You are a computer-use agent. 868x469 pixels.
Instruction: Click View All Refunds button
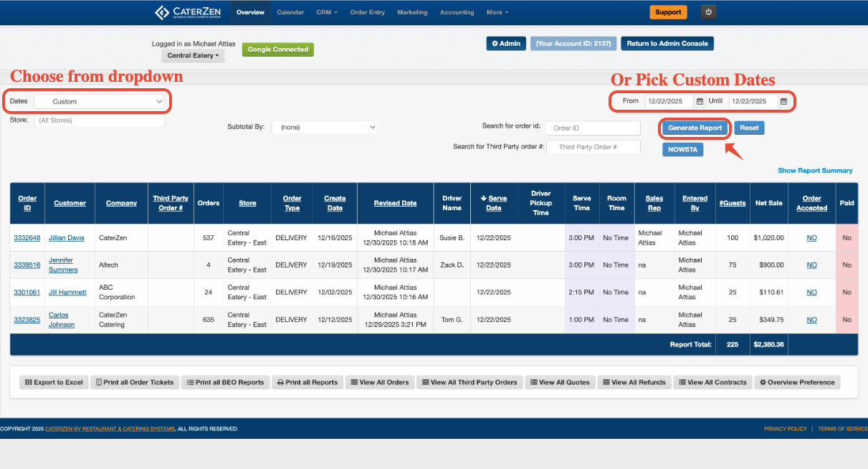click(x=634, y=382)
